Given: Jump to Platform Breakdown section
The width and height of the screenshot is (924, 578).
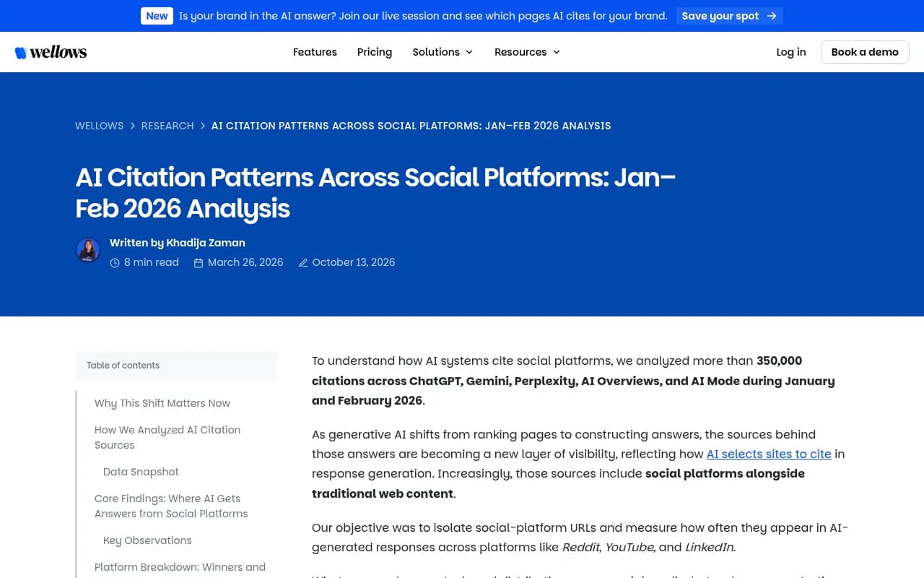Looking at the screenshot, I should [x=180, y=567].
